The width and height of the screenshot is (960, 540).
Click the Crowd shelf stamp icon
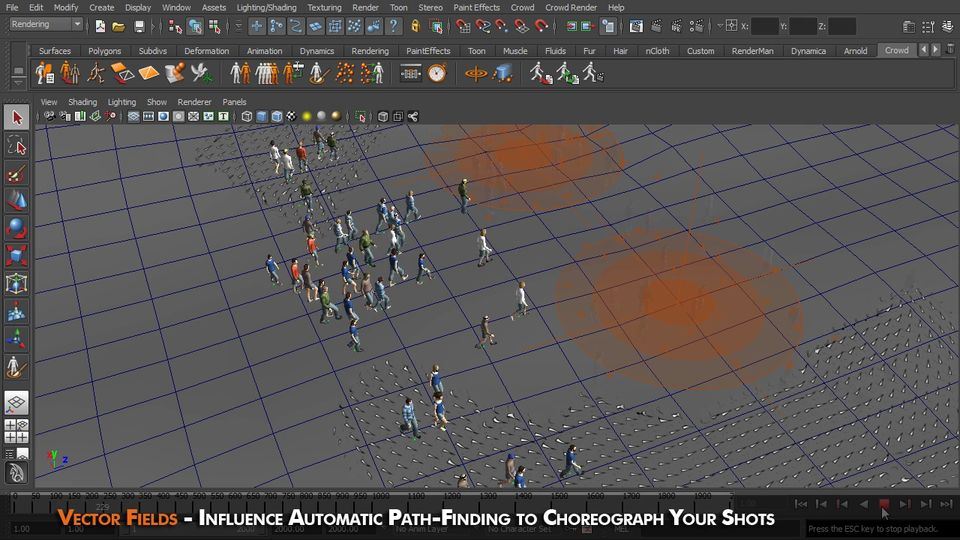[x=174, y=73]
